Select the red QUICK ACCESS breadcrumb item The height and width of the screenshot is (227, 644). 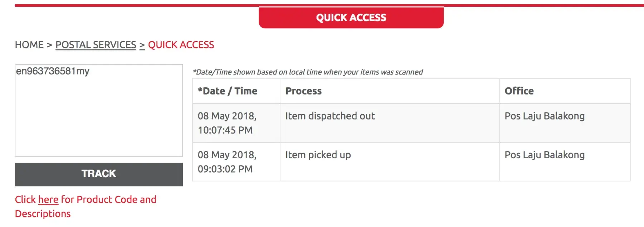pyautogui.click(x=181, y=45)
